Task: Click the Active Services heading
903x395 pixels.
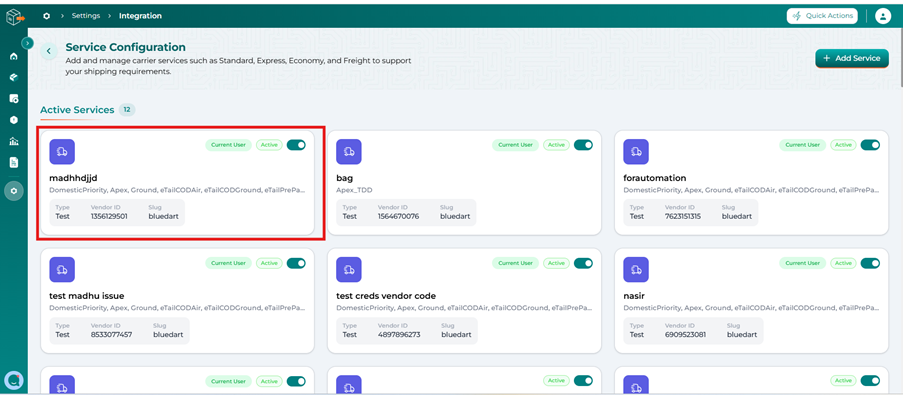Action: [77, 109]
